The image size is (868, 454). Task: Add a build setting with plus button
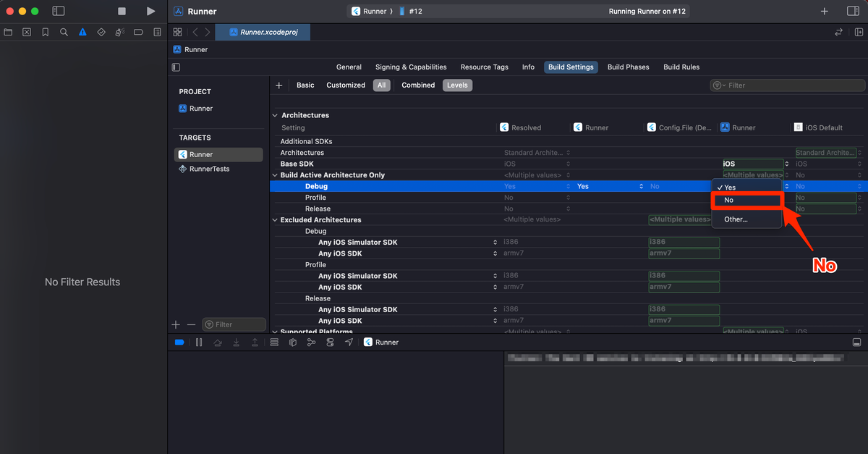[279, 85]
